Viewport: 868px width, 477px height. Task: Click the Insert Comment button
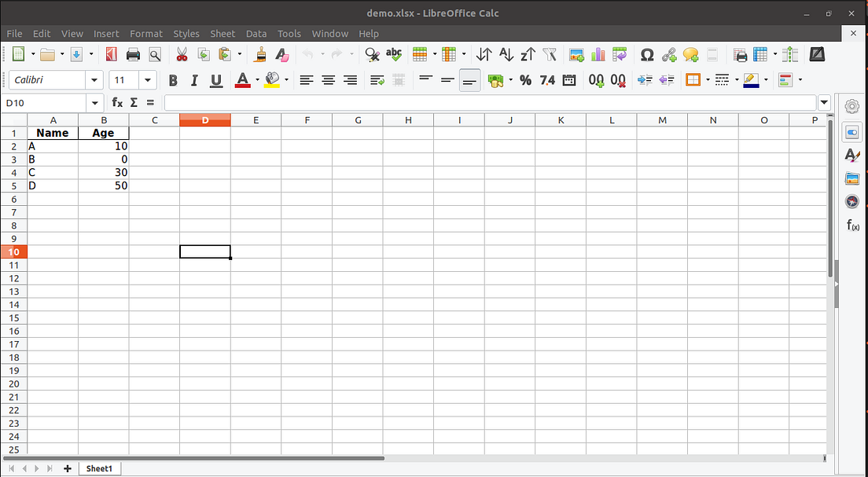690,53
